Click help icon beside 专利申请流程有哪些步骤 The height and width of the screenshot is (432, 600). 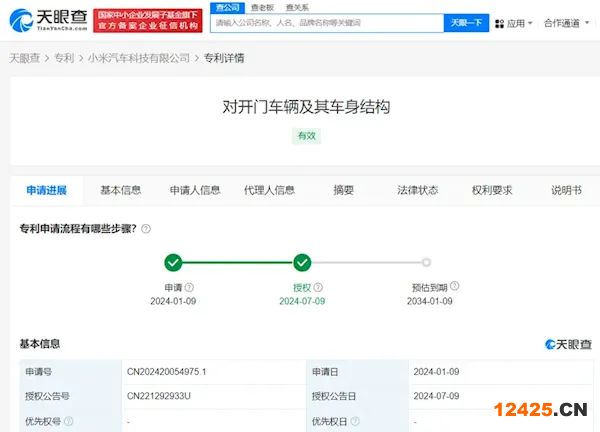pyautogui.click(x=146, y=229)
